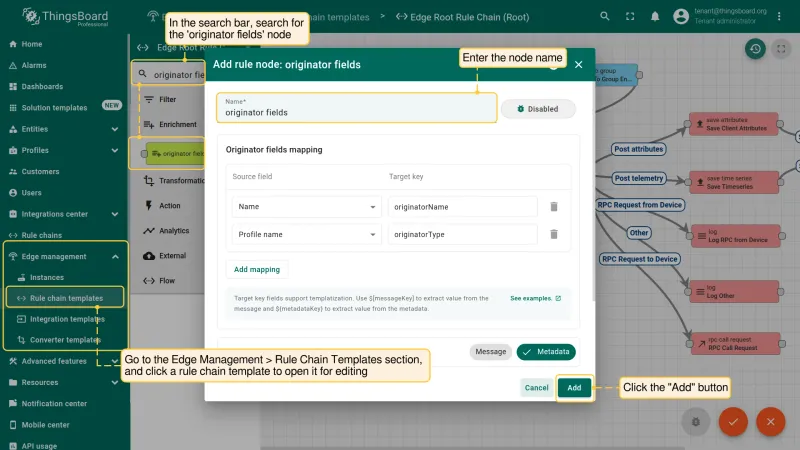
Task: Select the Metadata option
Action: click(546, 352)
